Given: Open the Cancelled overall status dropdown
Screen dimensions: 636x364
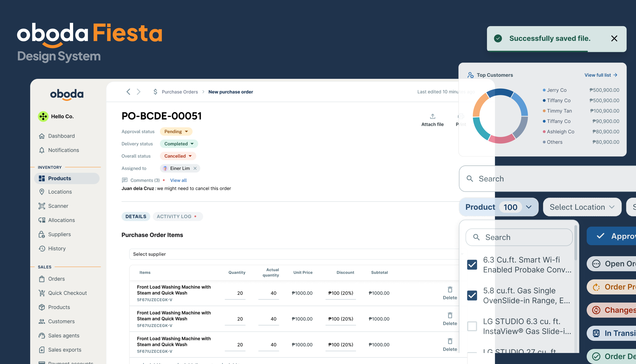Looking at the screenshot, I should (178, 156).
